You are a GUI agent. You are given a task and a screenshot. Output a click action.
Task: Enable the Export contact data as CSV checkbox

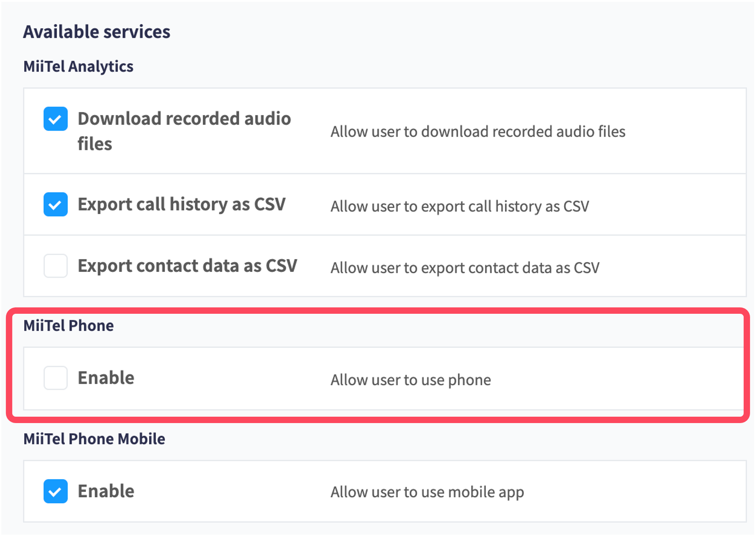coord(56,266)
